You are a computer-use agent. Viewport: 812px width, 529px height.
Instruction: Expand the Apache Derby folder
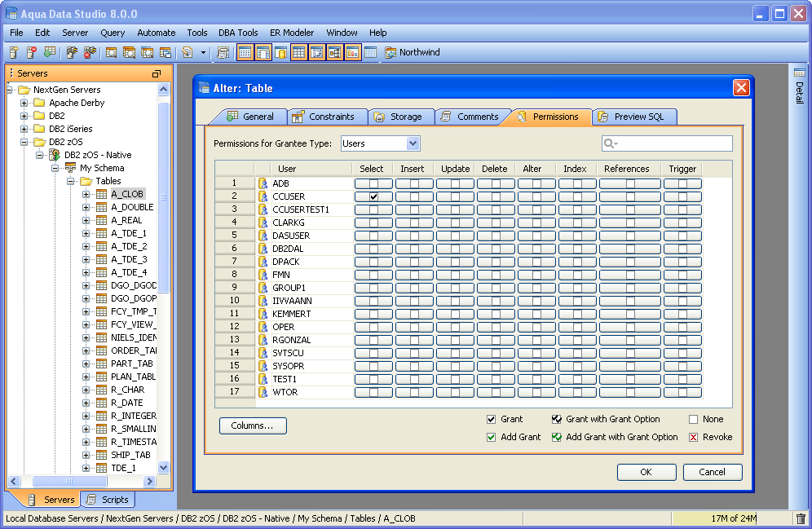(24, 103)
